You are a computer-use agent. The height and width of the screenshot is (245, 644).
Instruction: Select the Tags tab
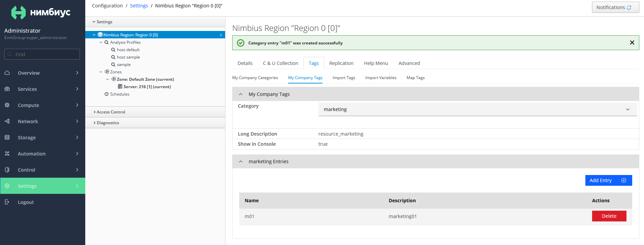(314, 63)
